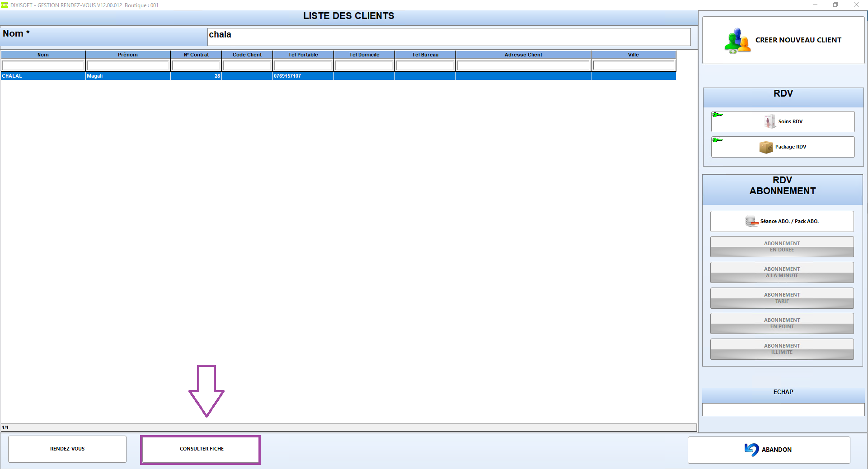This screenshot has height=469, width=868.
Task: Select the Abonnement A La Minute button
Action: (782, 273)
